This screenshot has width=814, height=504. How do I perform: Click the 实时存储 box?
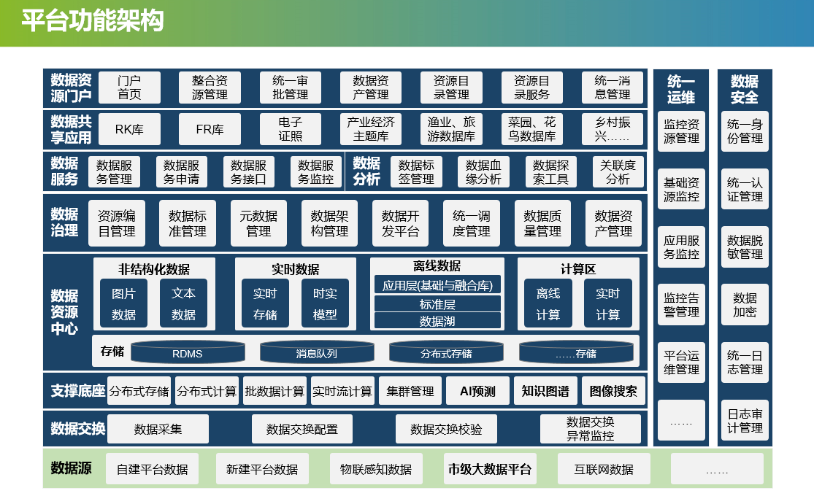[x=265, y=303]
